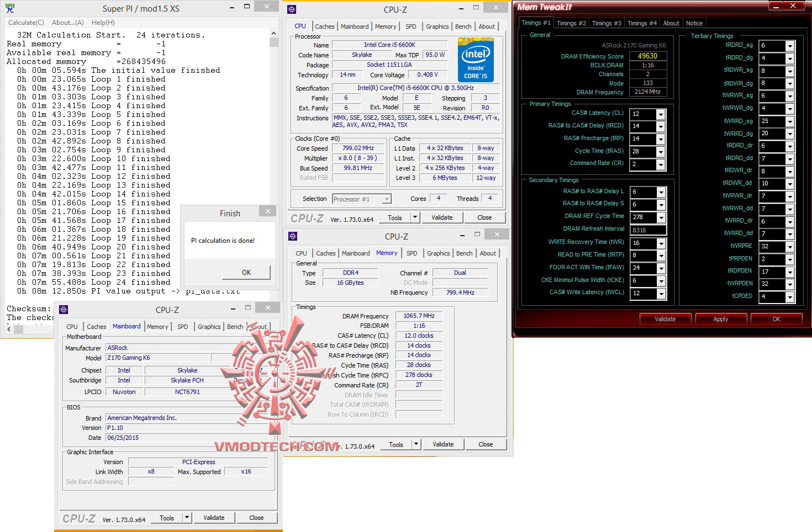Open the RAS# Precharge (tRP) dropdown in Mem TweakIt

coord(661,140)
